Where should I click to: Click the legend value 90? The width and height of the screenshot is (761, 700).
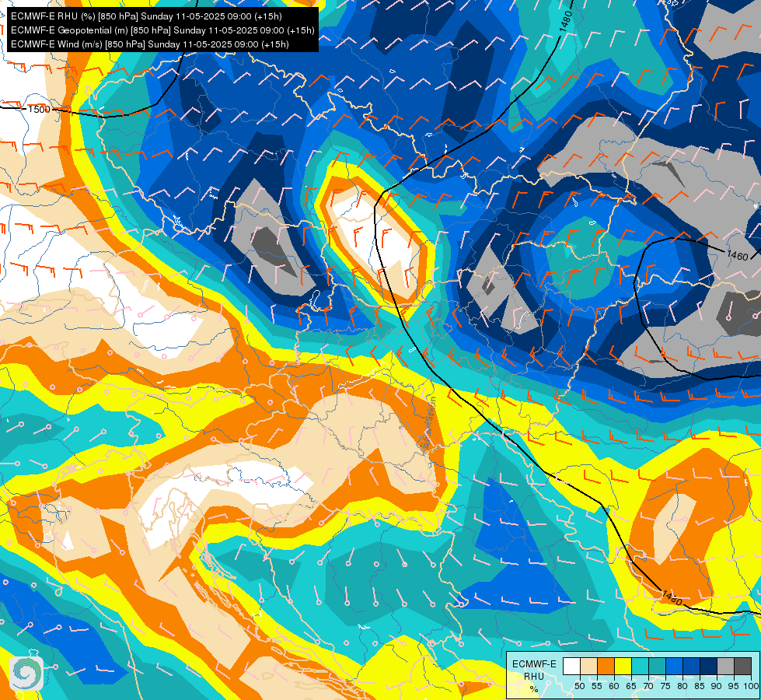click(x=717, y=686)
